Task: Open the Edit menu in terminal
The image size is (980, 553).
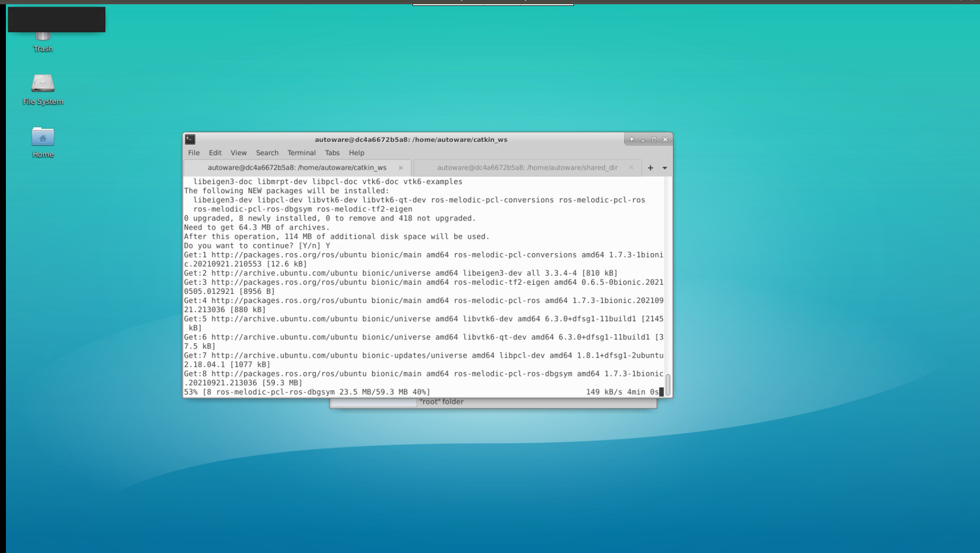Action: [x=215, y=153]
